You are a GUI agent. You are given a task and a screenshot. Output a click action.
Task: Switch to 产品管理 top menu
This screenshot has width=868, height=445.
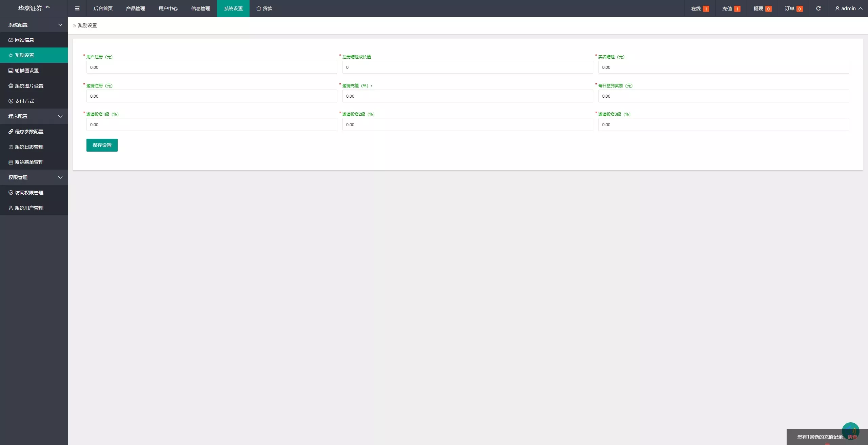click(136, 8)
